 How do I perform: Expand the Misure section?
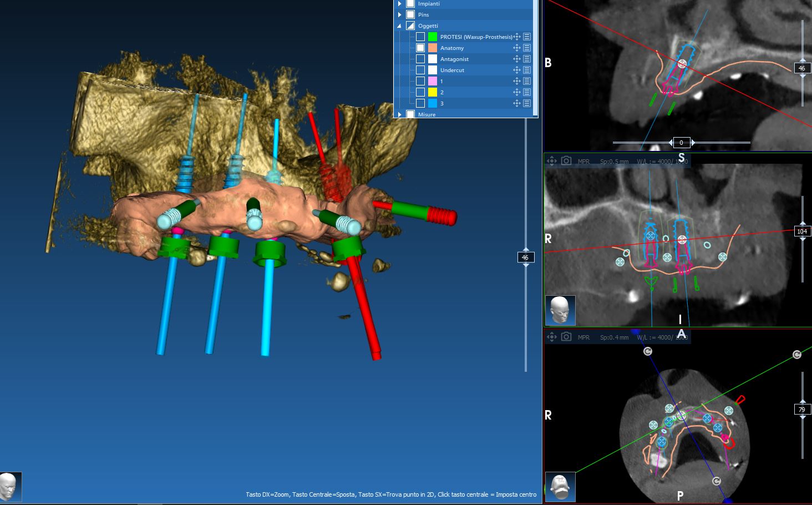[x=399, y=114]
